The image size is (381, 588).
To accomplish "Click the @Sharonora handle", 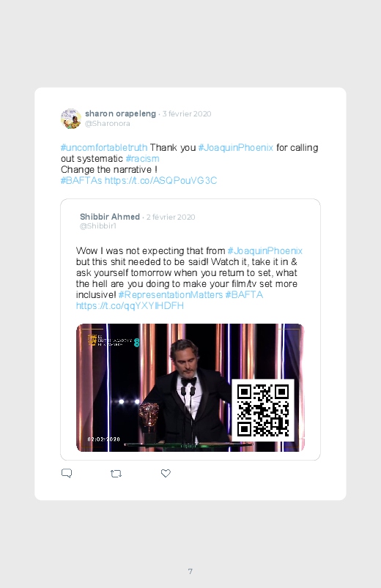I will click(x=108, y=123).
